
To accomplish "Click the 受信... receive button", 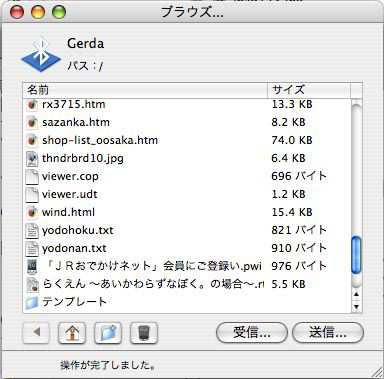I will click(x=252, y=332).
